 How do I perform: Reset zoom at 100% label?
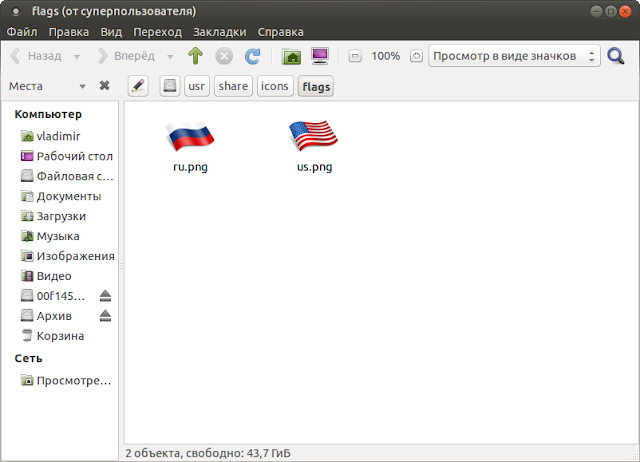coord(386,56)
